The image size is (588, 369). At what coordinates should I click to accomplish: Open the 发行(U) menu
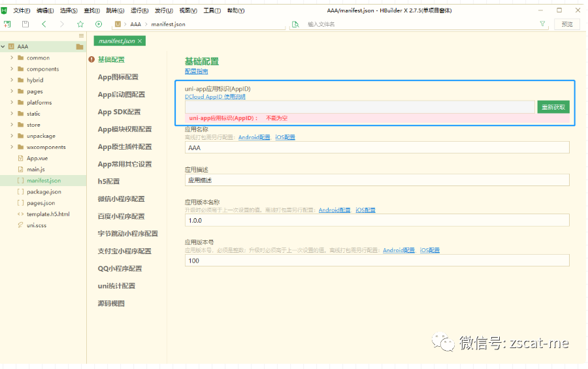pos(164,10)
